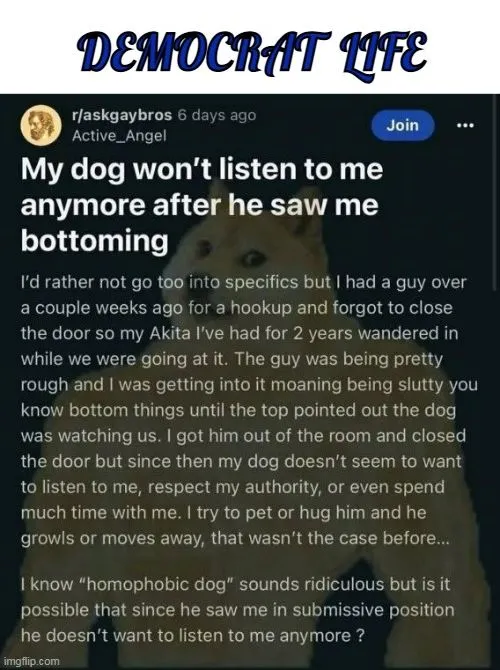Click the line starting 'I'd rather not go'
Image resolution: width=500 pixels, height=670 pixels.
point(244,282)
